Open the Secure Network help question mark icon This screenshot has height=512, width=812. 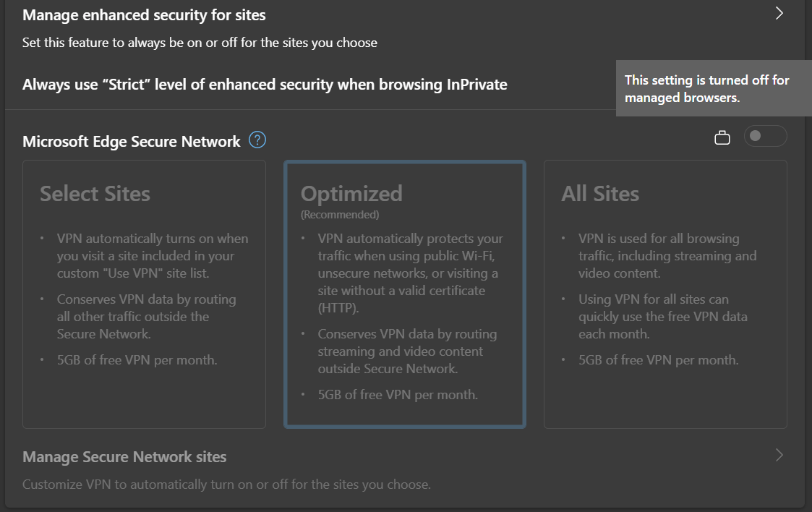tap(257, 140)
